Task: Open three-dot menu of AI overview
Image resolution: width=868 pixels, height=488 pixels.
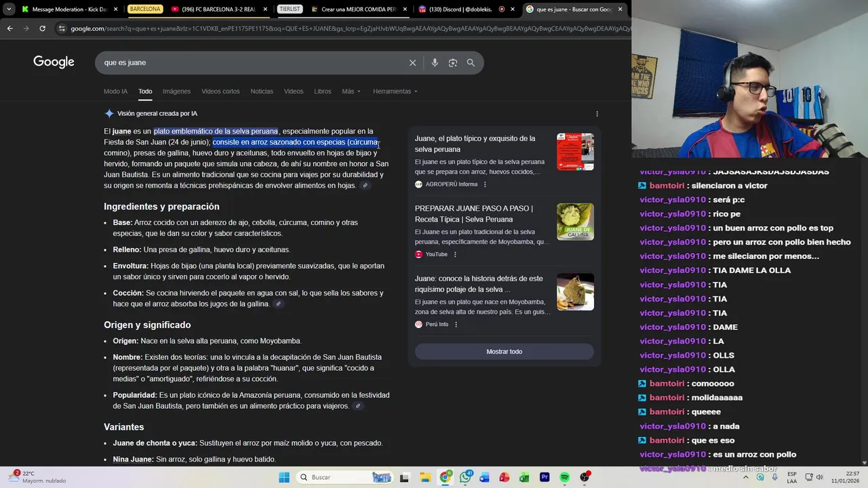Action: (x=597, y=114)
